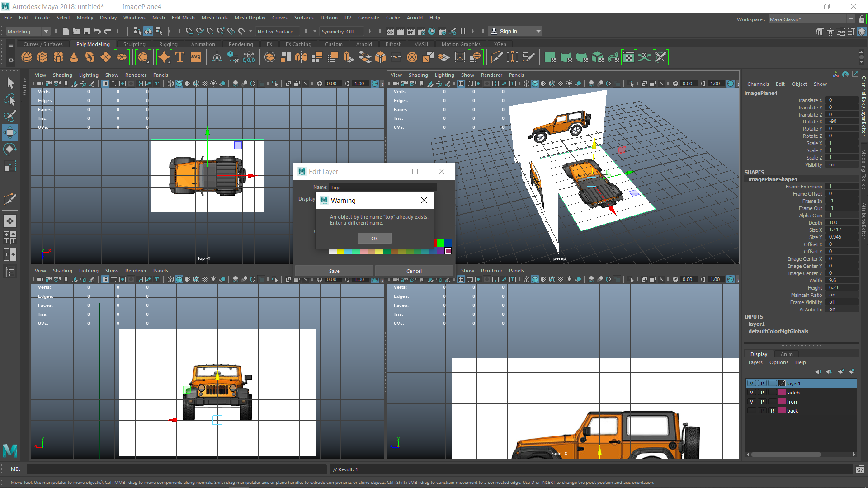This screenshot has width=868, height=488.
Task: Click the Polygon Cube shelf icon
Action: tap(42, 57)
